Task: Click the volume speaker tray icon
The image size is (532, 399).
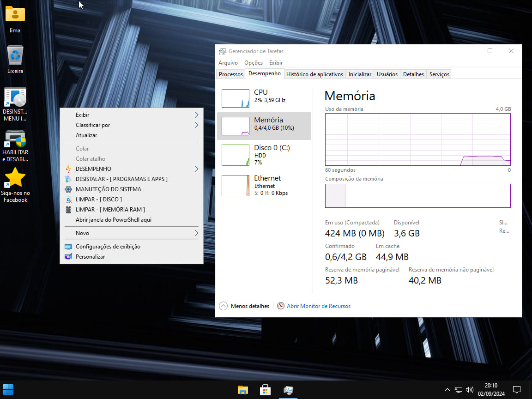Action: [x=470, y=390]
